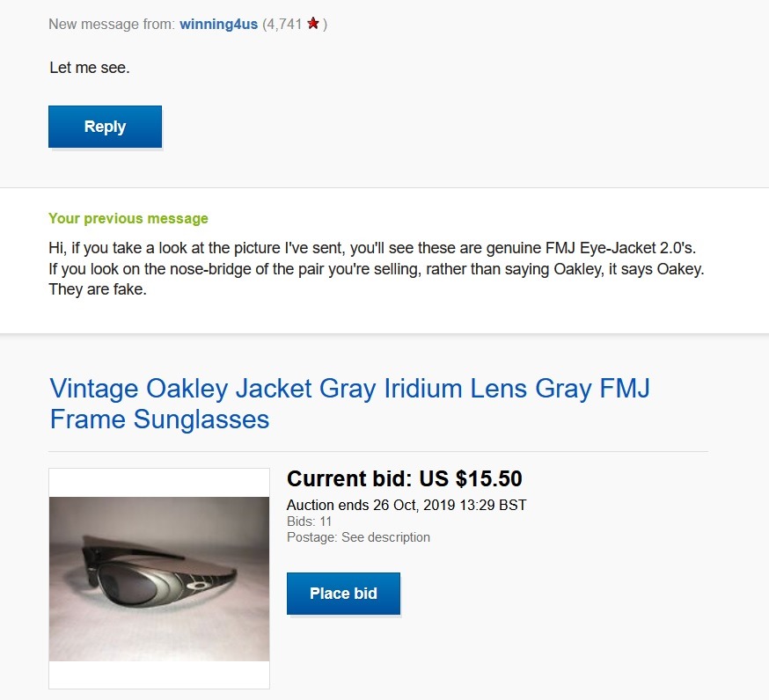Click the "New message from:" label
769x700 pixels.
coord(112,24)
